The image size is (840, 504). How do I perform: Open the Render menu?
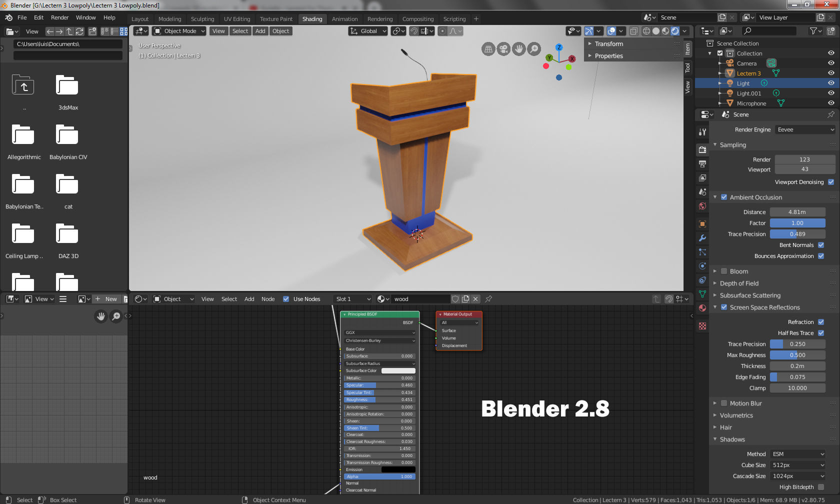(x=59, y=17)
